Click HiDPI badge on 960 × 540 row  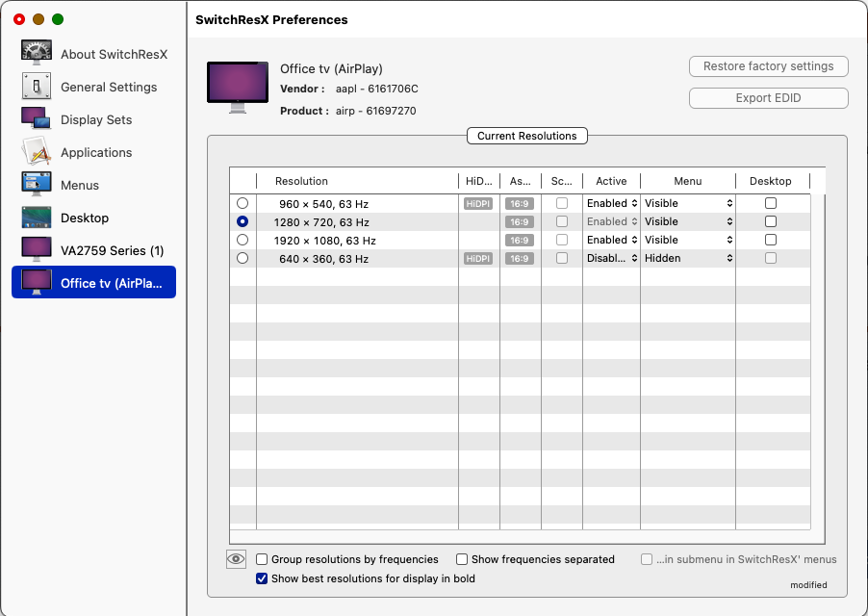478,204
